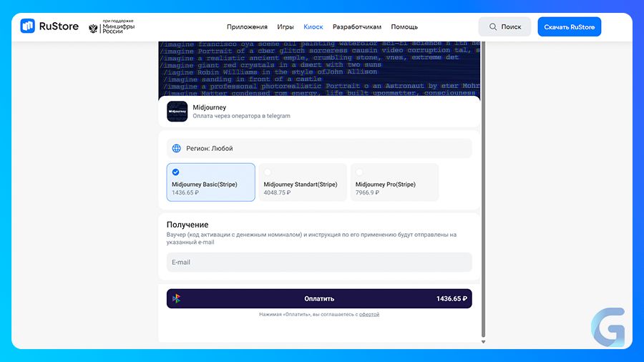Select Midjourney Basic(Stripe) plan option
644x362 pixels.
click(210, 182)
